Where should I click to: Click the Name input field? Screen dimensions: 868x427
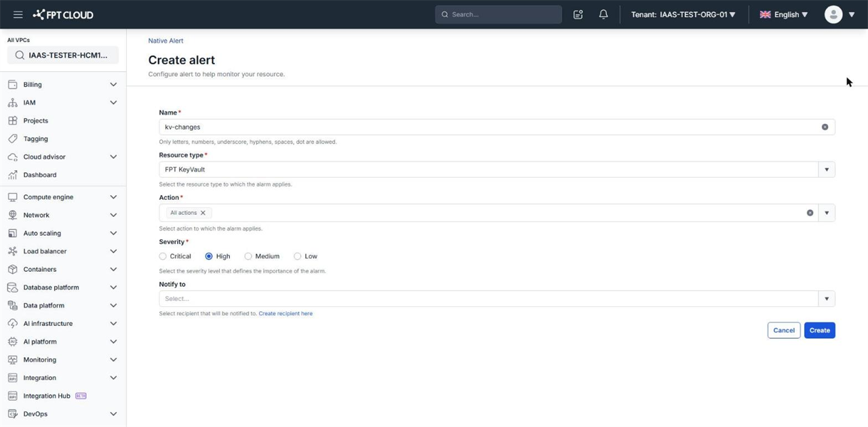click(x=497, y=127)
